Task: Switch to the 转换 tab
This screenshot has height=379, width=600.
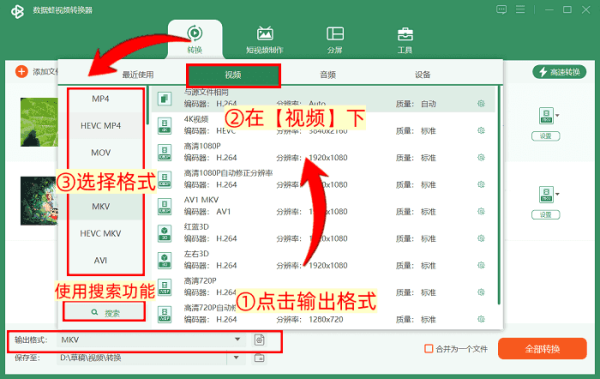Action: [195, 39]
